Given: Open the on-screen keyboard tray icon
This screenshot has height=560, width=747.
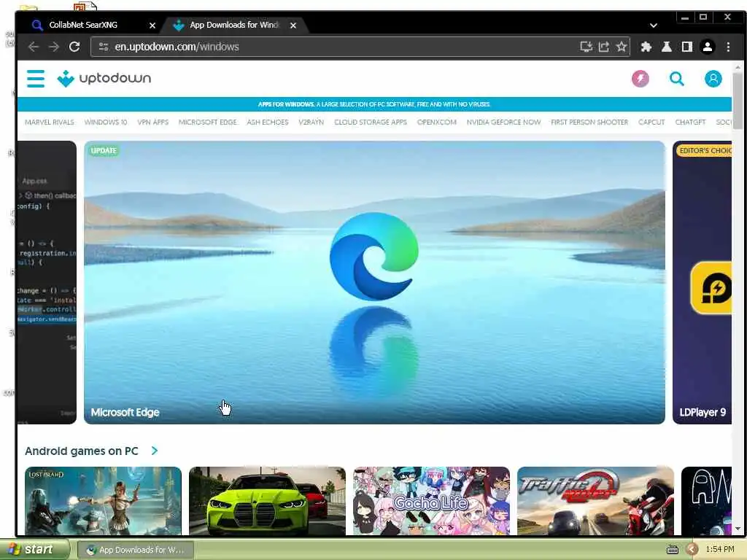Looking at the screenshot, I should click(672, 550).
